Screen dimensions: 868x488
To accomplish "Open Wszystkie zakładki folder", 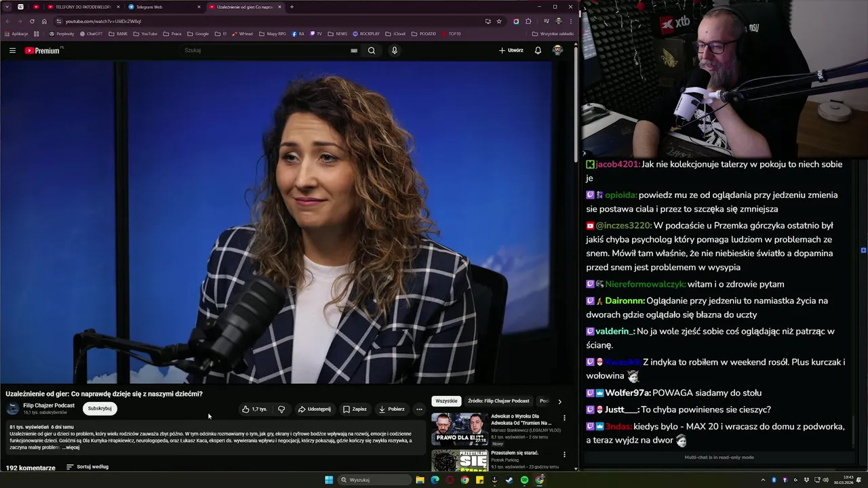I will pyautogui.click(x=553, y=34).
